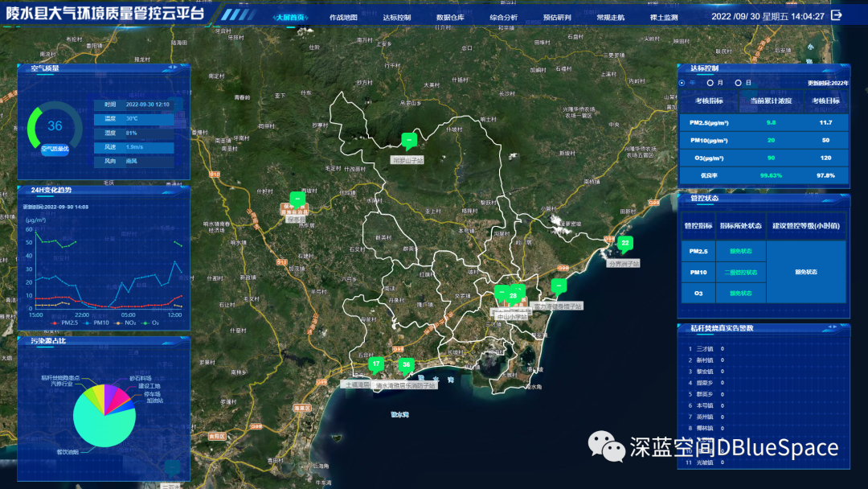Click the 空气质量优 badge
This screenshot has width=868, height=489.
[x=55, y=149]
